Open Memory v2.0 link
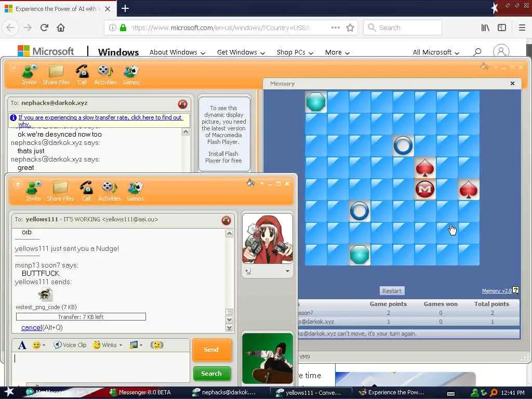The width and height of the screenshot is (532, 399). pos(497,290)
